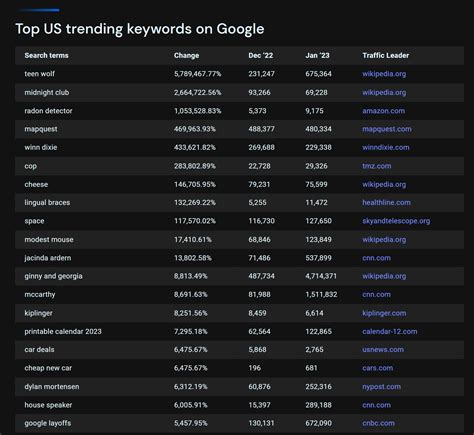Select the 289,188 Jan '23 value

(318, 405)
